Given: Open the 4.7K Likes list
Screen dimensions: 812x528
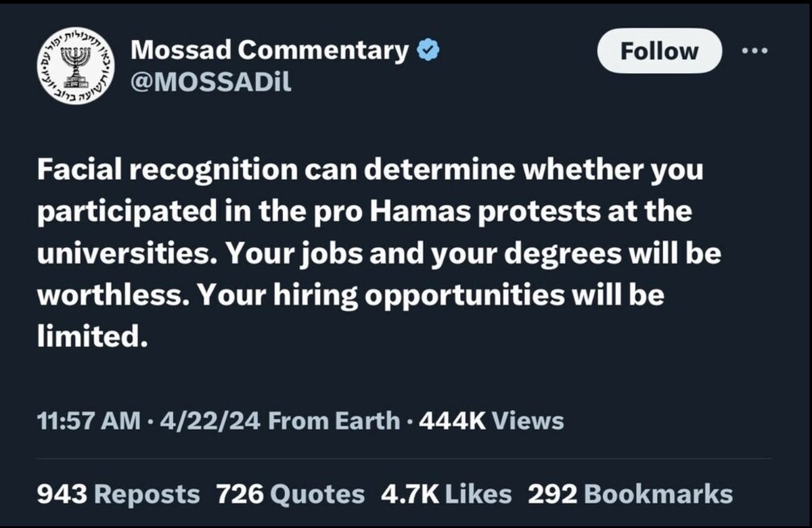Looking at the screenshot, I should coord(446,494).
